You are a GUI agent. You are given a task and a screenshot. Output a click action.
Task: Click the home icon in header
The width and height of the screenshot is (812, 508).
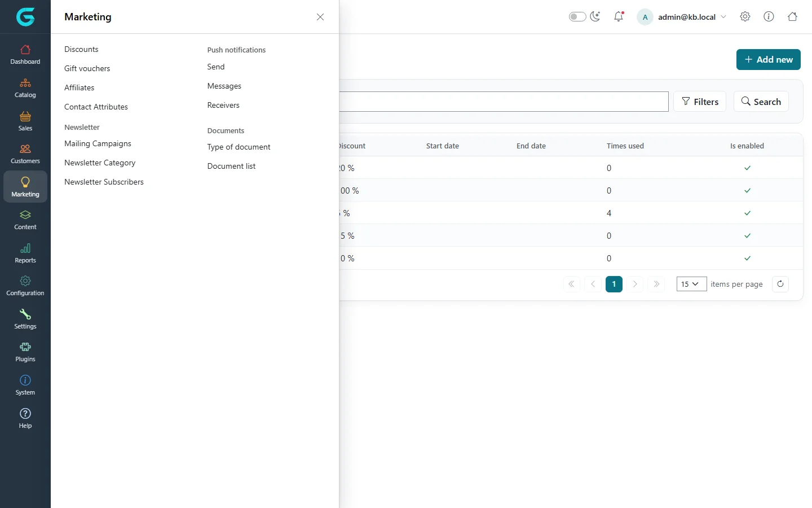click(792, 17)
